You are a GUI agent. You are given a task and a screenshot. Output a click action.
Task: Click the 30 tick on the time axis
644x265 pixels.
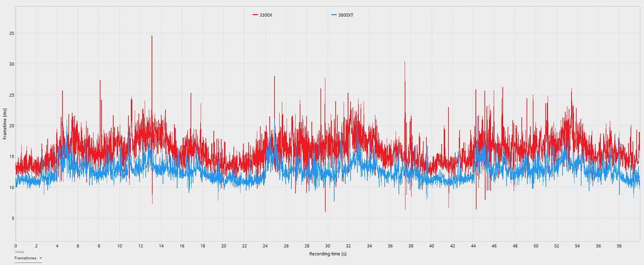click(328, 246)
